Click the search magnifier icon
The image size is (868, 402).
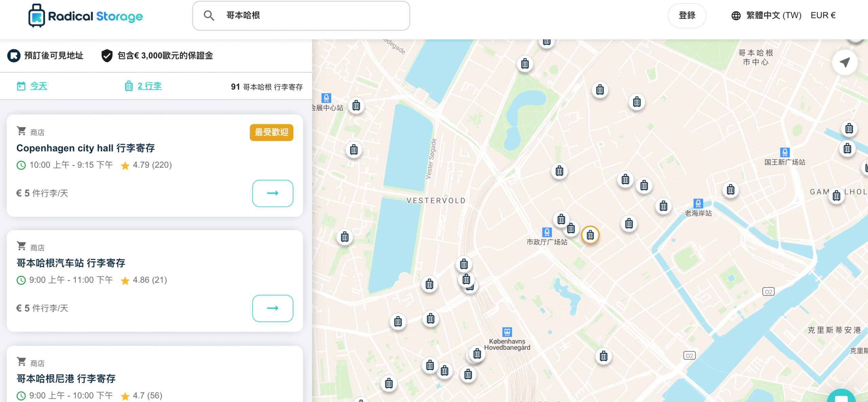click(209, 16)
